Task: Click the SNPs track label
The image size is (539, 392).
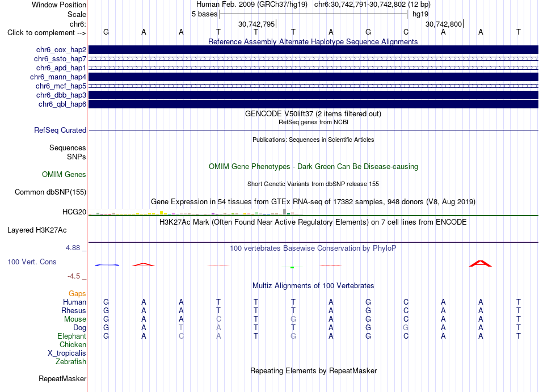Action: coord(77,157)
